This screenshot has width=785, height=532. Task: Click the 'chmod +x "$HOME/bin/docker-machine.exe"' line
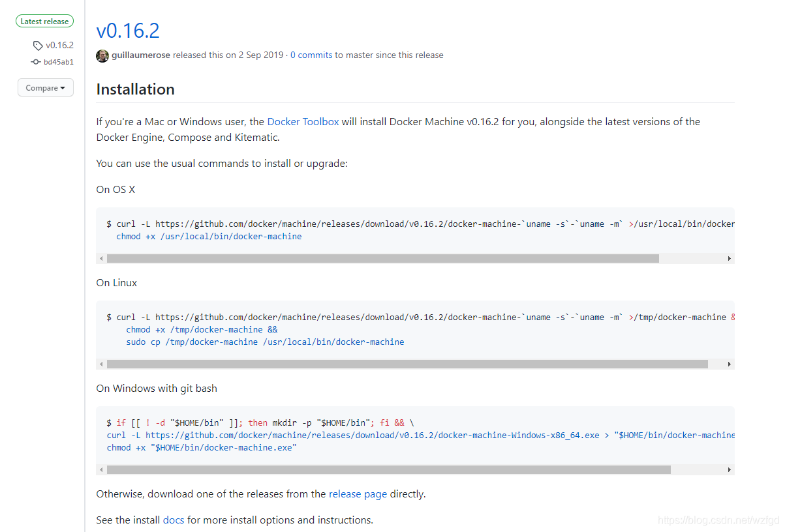coord(202,448)
